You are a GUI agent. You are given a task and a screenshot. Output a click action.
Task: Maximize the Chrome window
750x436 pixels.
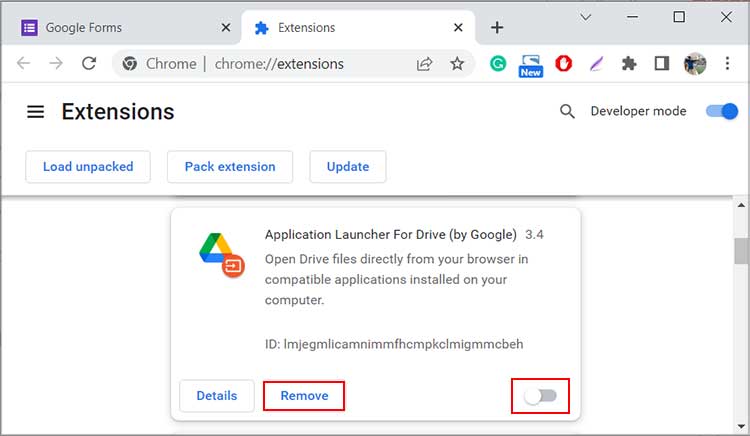[679, 17]
